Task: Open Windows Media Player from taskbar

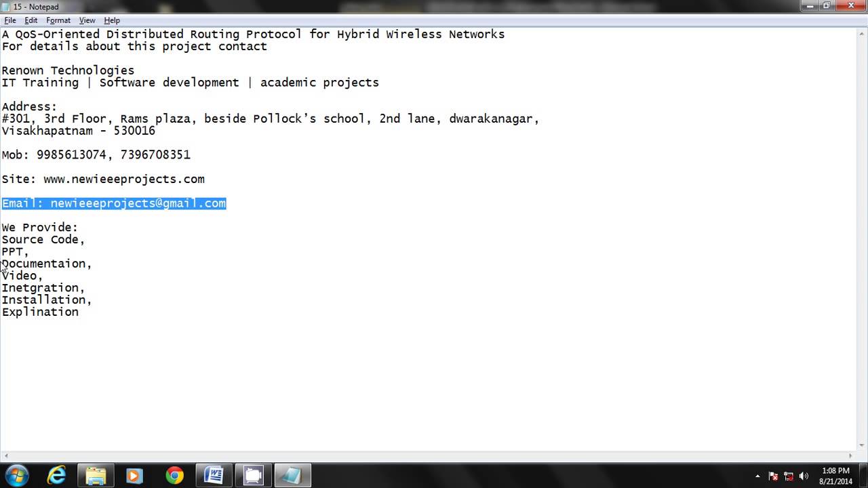Action: coord(134,476)
